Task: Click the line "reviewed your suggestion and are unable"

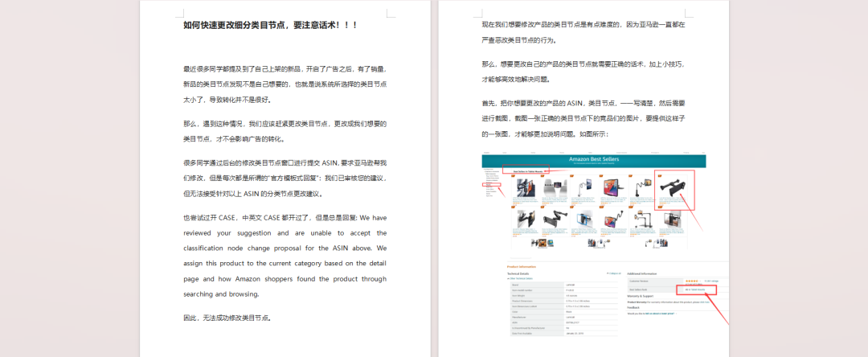Action: coord(285,233)
